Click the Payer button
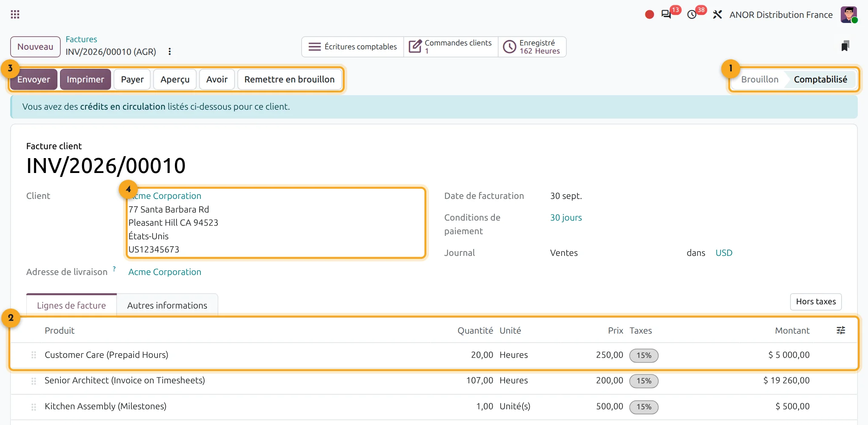This screenshot has height=425, width=868. (x=132, y=79)
